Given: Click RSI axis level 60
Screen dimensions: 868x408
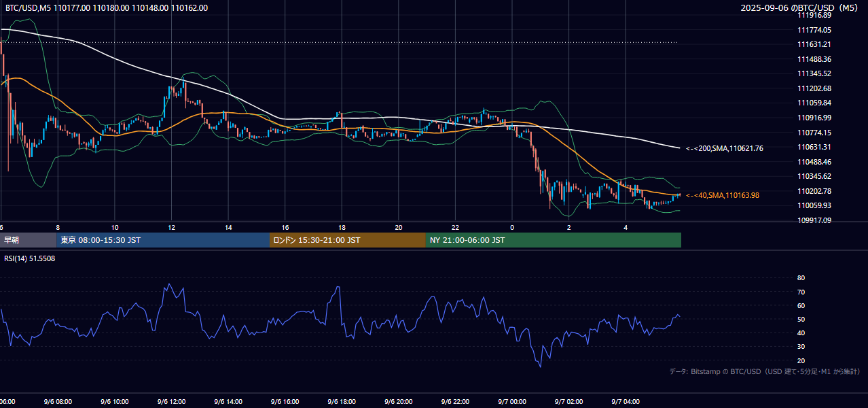Looking at the screenshot, I should coord(801,305).
